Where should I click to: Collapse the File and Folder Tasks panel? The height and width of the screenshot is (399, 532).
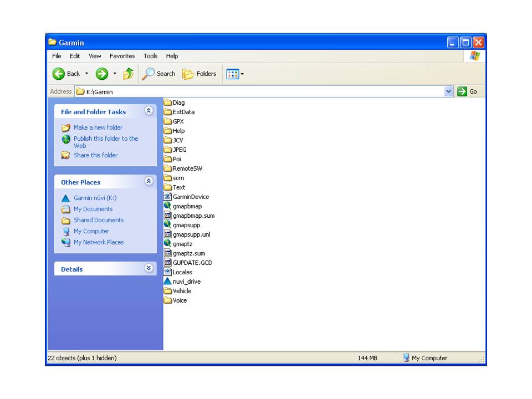point(149,111)
